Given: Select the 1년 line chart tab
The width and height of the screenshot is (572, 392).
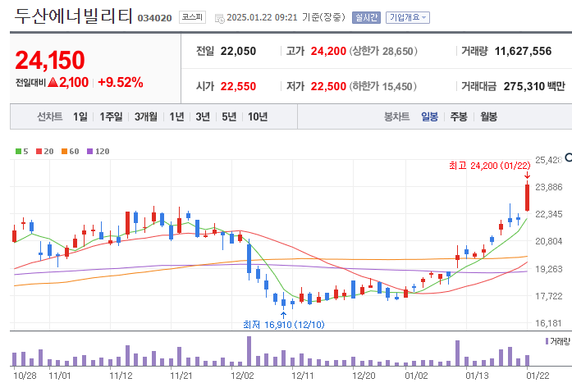Looking at the screenshot, I should [176, 116].
